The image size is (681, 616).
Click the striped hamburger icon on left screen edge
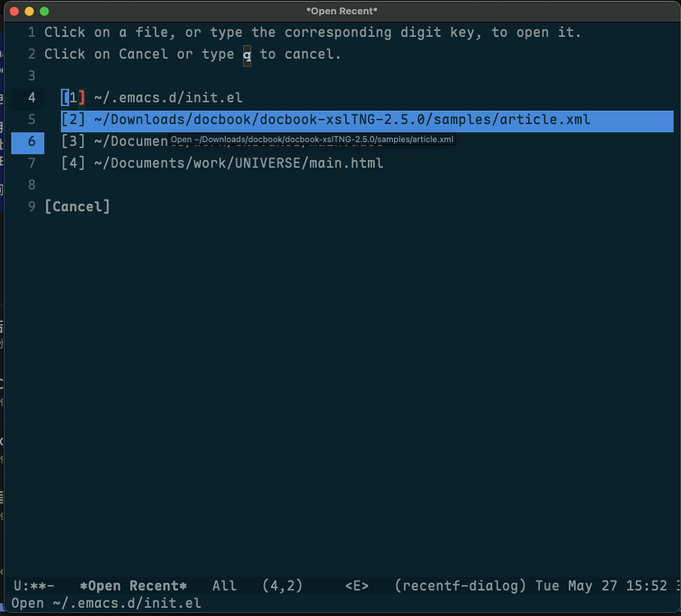click(x=3, y=497)
